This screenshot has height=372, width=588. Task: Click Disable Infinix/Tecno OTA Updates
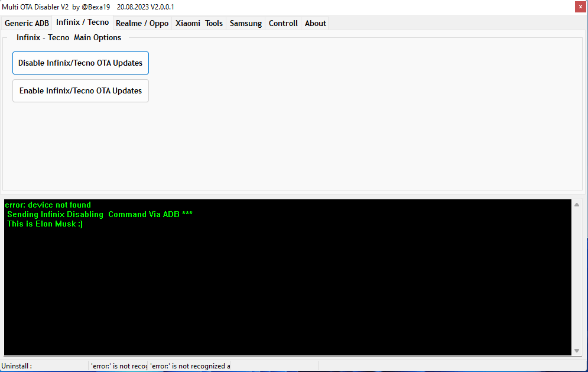pos(80,63)
